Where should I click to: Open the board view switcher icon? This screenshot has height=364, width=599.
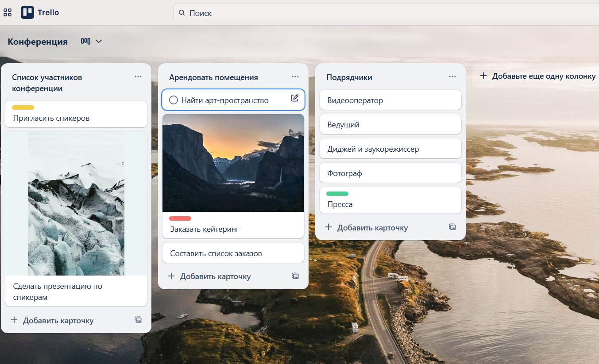click(85, 41)
